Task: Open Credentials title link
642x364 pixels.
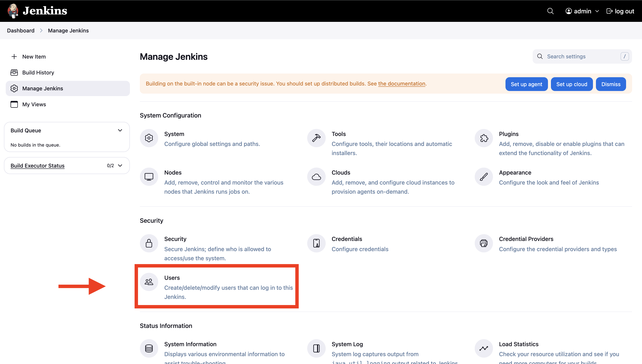Action: (347, 239)
